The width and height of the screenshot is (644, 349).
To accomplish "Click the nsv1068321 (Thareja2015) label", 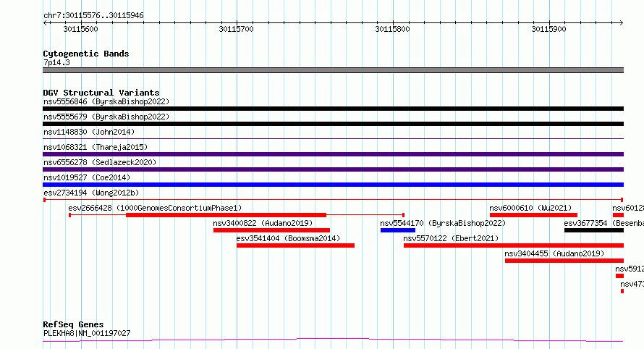I will pos(96,147).
